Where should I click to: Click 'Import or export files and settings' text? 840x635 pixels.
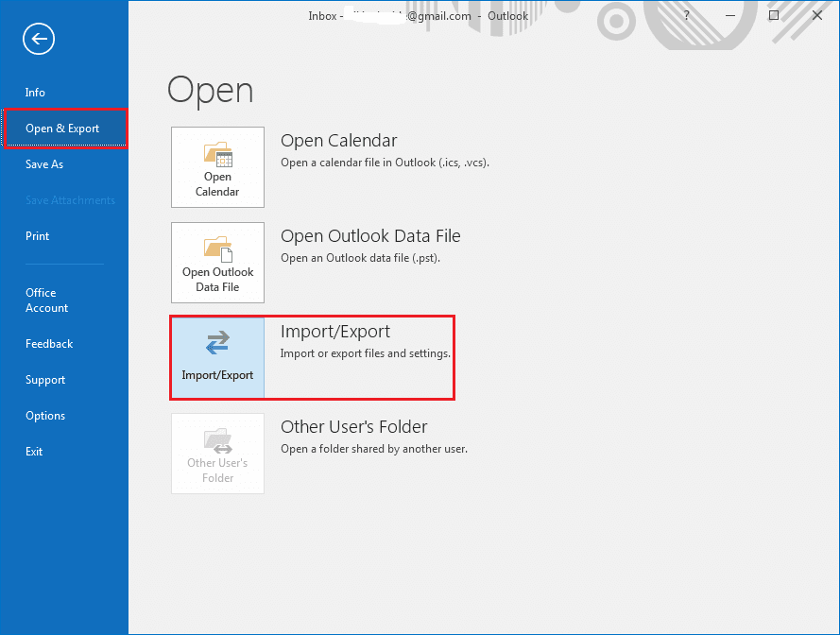click(x=366, y=353)
